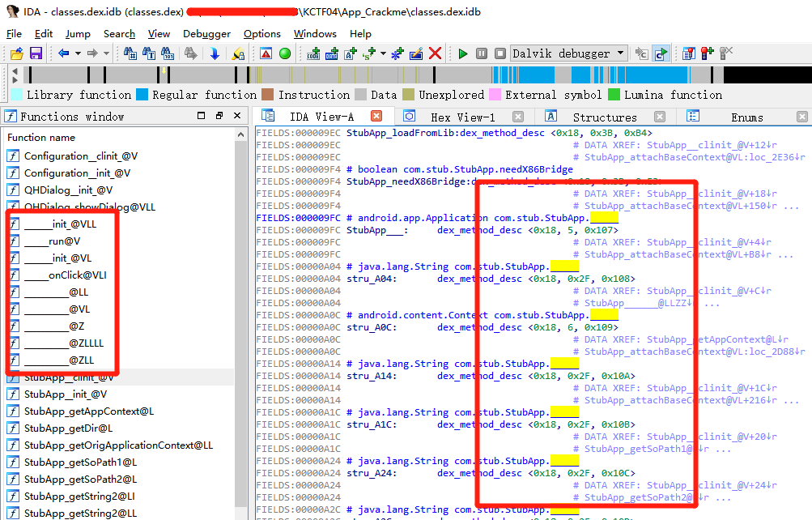Click the Open file folder icon
The width and height of the screenshot is (812, 520).
pos(16,53)
